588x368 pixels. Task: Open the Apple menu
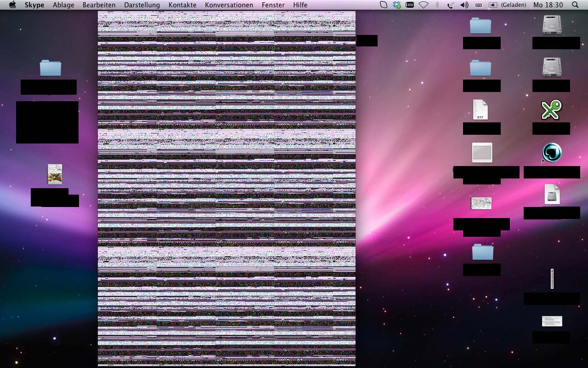pyautogui.click(x=12, y=5)
